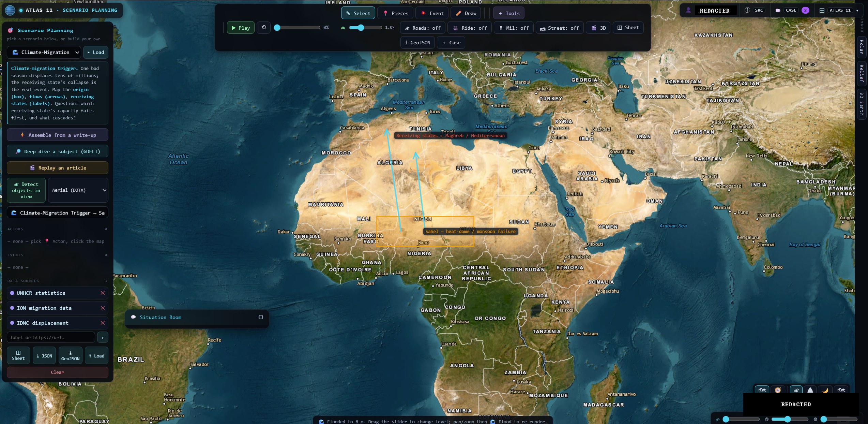Click the Situation Room title
Screen dimensions: 868x424
(x=161, y=317)
